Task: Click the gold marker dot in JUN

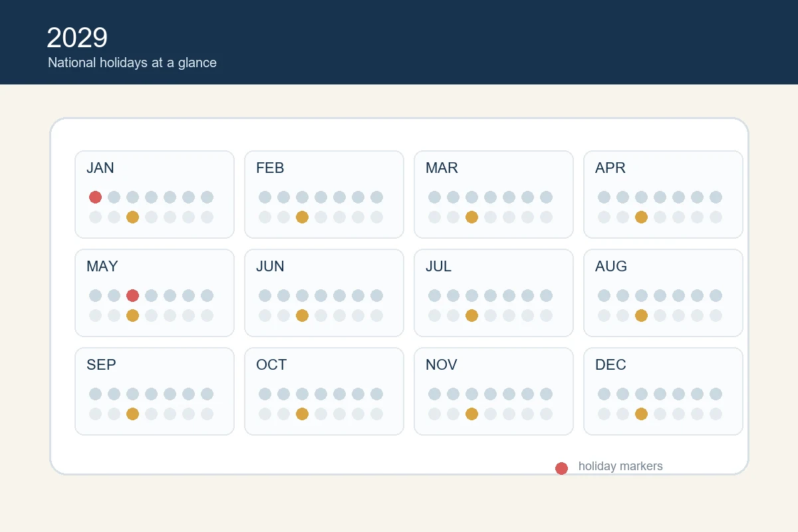Action: [302, 315]
